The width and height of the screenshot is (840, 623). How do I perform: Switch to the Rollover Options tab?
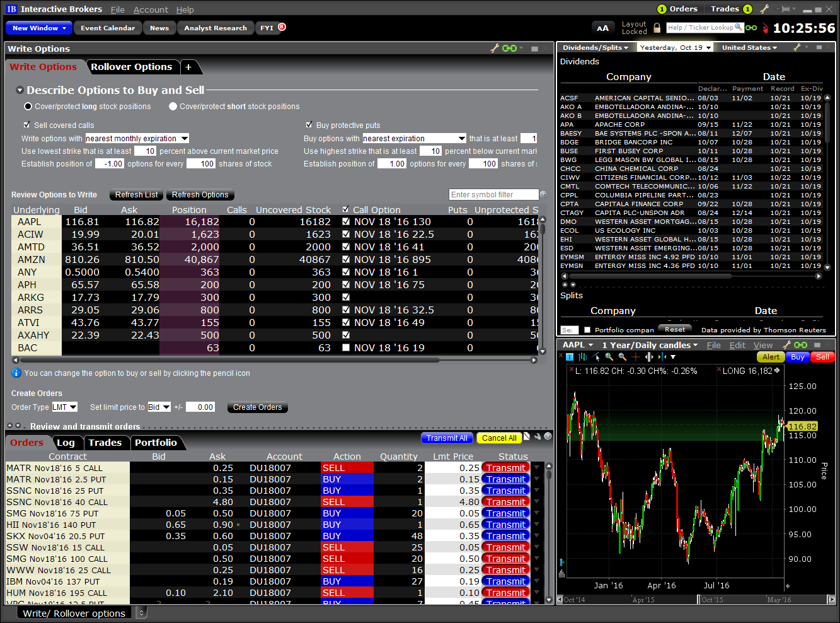pyautogui.click(x=132, y=67)
